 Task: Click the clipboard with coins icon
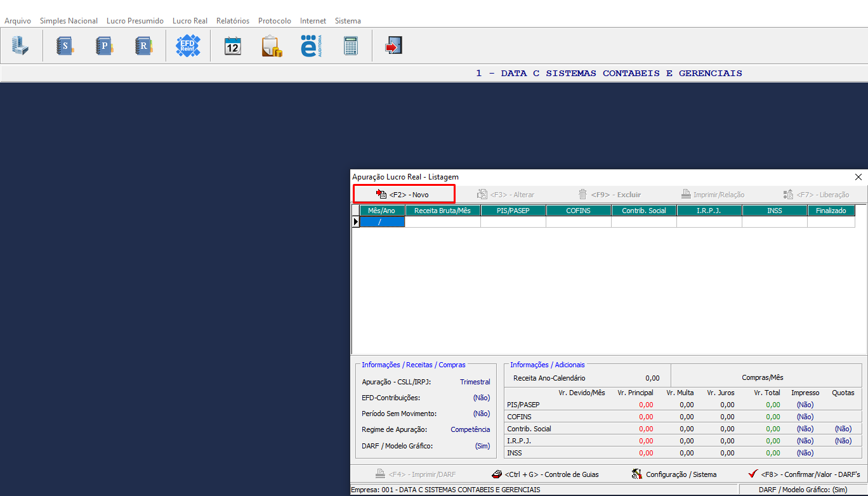coord(272,46)
